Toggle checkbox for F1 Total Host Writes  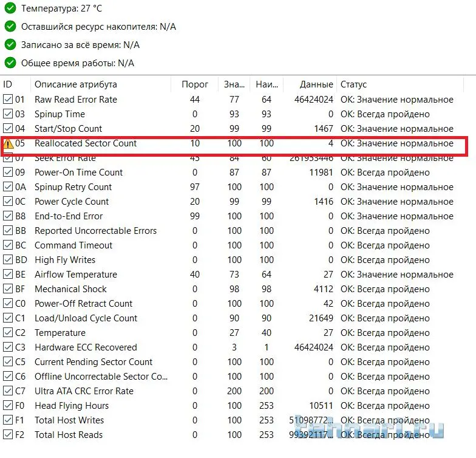(7, 420)
